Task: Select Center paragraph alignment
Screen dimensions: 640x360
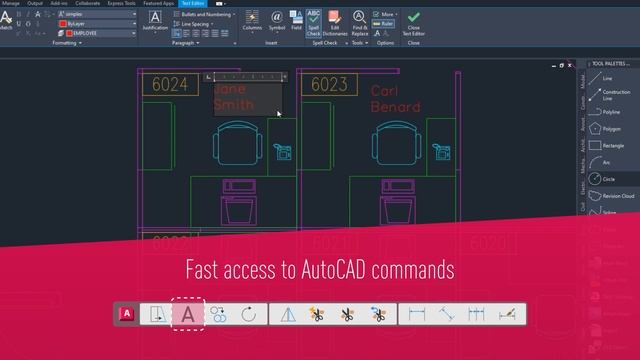Action: pyautogui.click(x=196, y=33)
